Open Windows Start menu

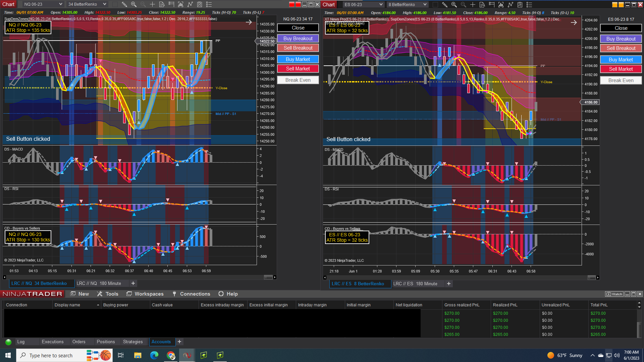click(x=8, y=355)
